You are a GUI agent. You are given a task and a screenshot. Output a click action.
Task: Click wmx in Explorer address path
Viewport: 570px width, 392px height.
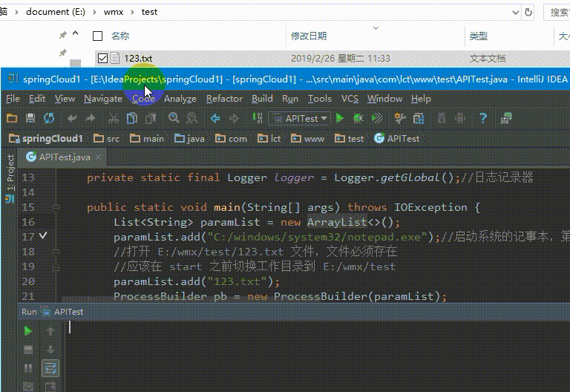point(114,12)
